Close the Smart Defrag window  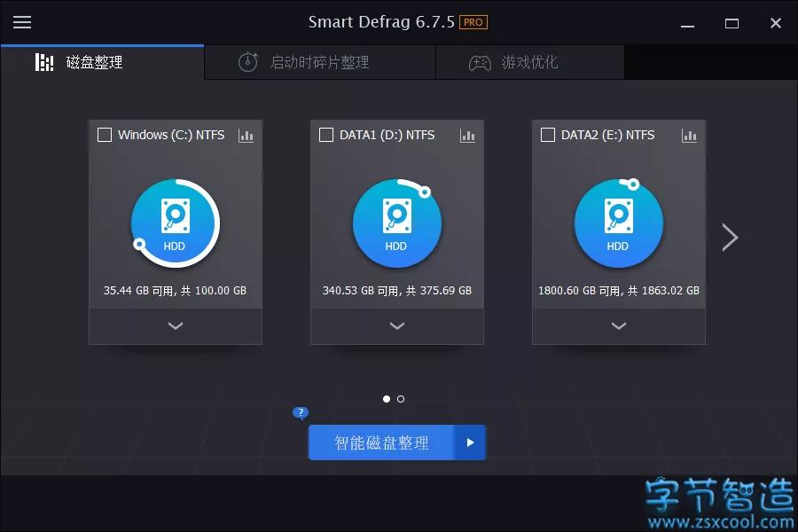pyautogui.click(x=776, y=23)
